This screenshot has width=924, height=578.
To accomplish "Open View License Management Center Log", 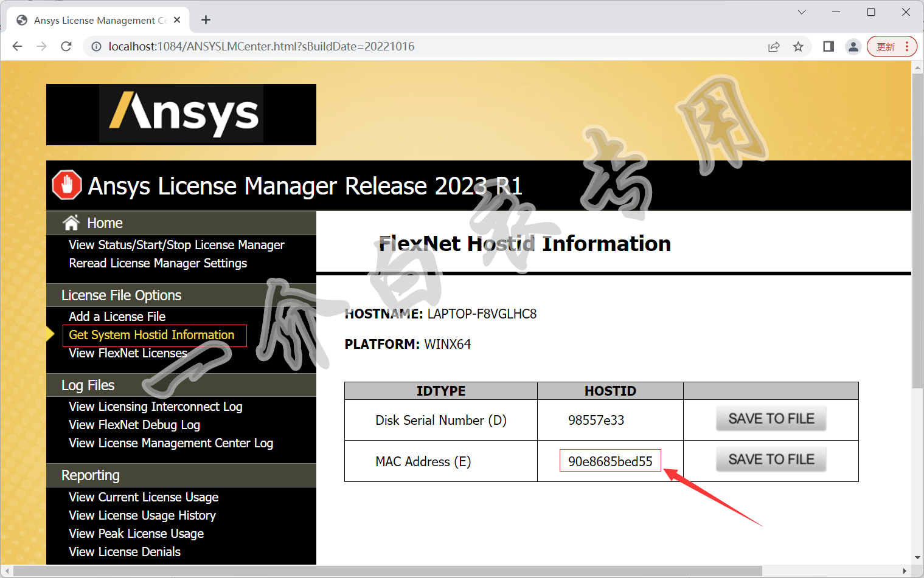I will tap(171, 443).
